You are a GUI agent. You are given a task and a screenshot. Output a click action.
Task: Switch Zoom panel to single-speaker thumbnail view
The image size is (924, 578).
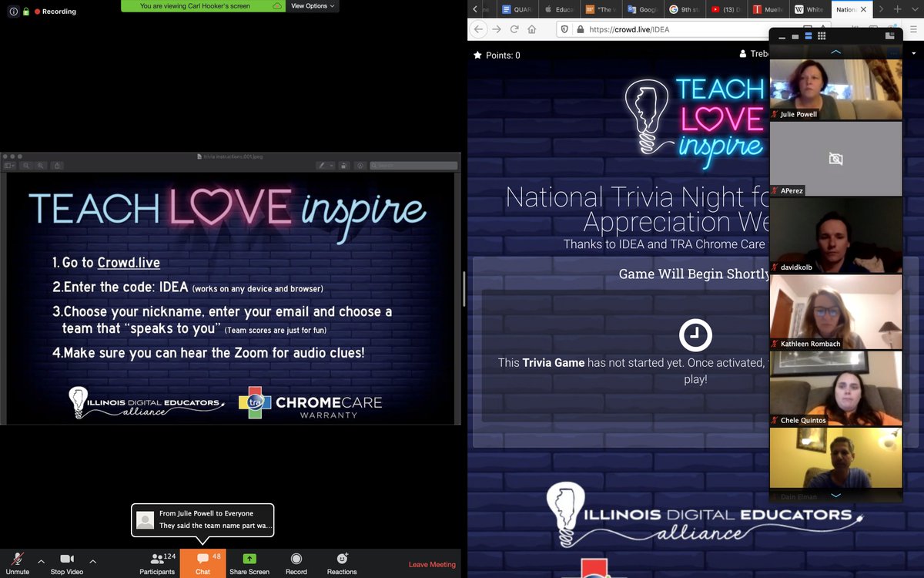tap(795, 36)
